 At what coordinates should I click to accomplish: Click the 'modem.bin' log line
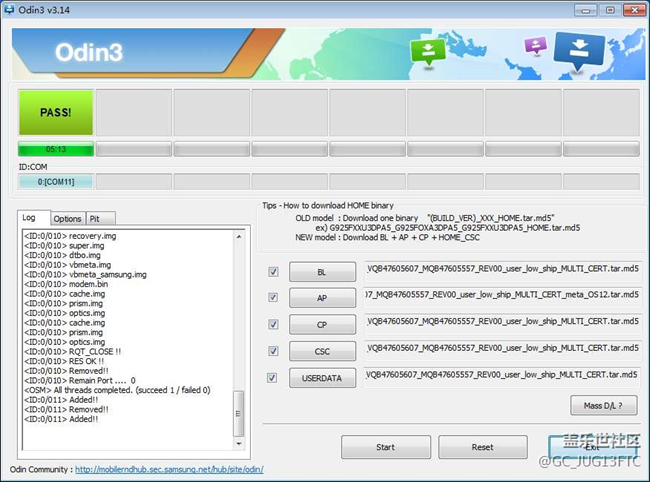click(66, 284)
